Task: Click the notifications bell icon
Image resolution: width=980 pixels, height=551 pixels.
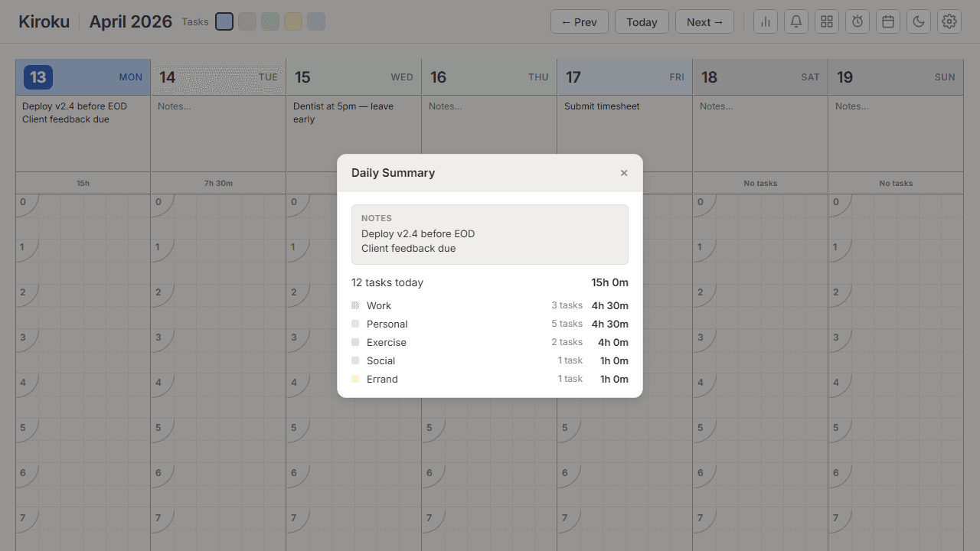Action: [796, 21]
